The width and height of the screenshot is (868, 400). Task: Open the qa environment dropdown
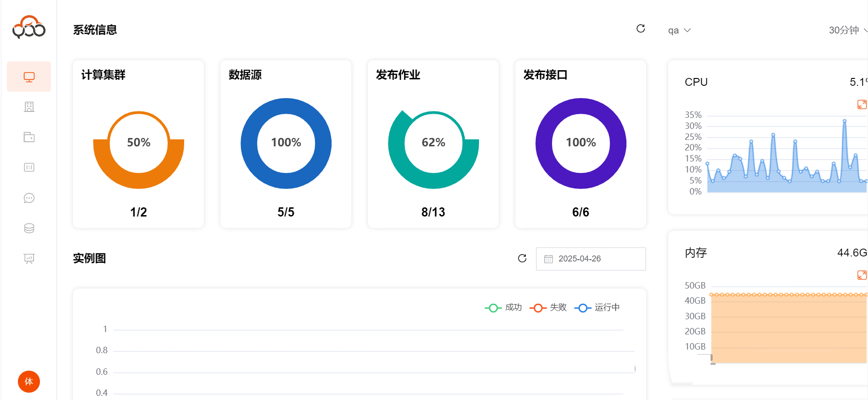pos(679,30)
